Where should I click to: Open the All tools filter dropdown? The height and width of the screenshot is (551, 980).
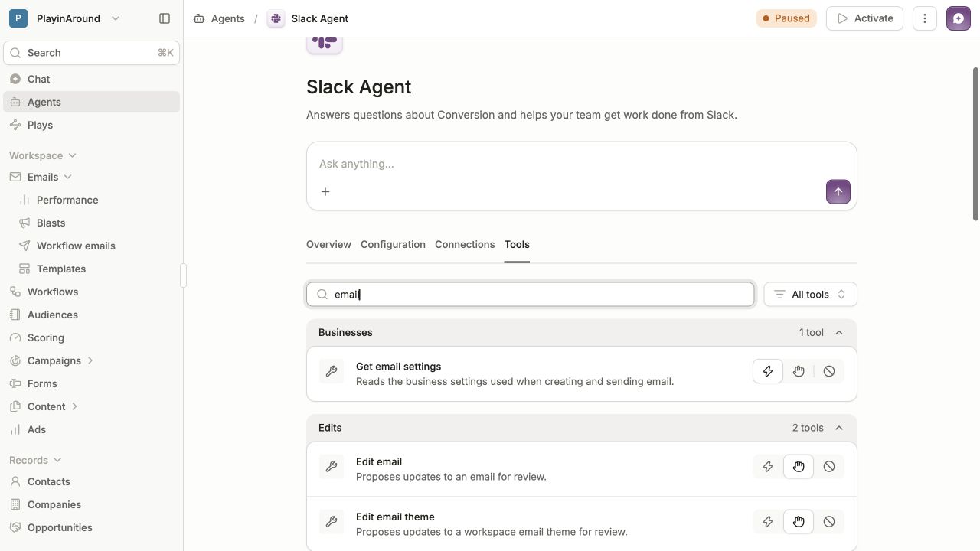(811, 295)
